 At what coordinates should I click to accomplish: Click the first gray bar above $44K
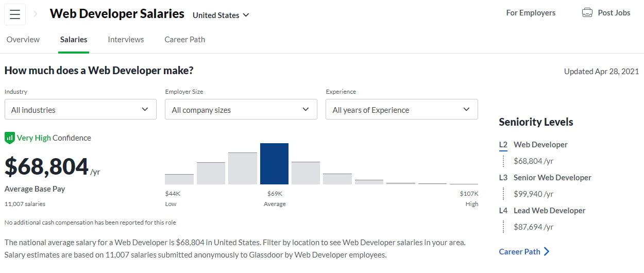coord(179,179)
